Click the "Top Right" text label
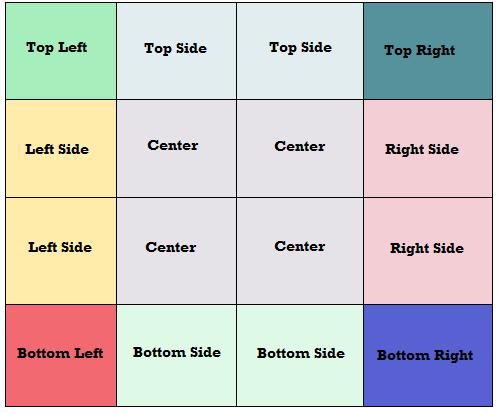Image resolution: width=498 pixels, height=414 pixels. coord(420,51)
